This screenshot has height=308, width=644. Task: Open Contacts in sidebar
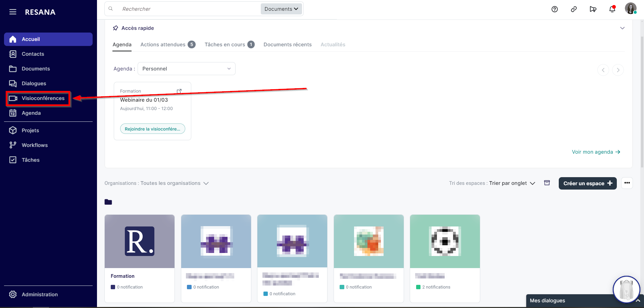(x=48, y=54)
